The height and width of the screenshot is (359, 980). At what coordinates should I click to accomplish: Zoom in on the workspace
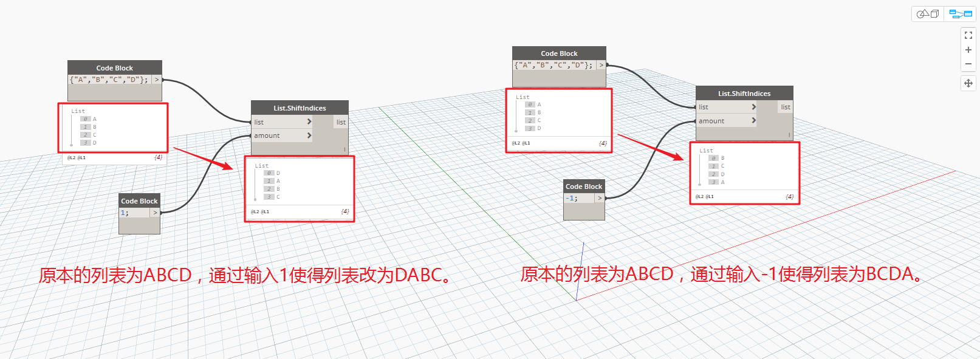(968, 50)
